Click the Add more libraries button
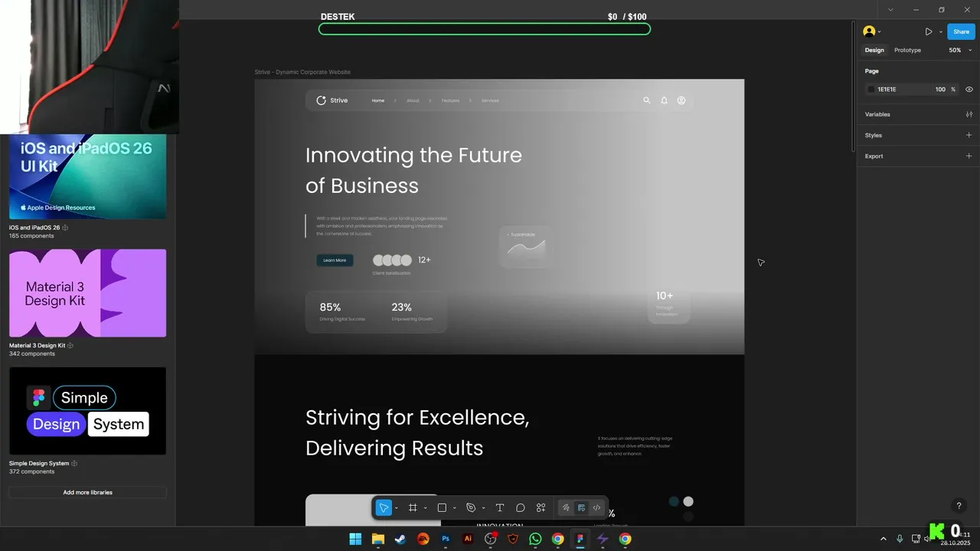Image resolution: width=980 pixels, height=551 pixels. click(x=87, y=492)
